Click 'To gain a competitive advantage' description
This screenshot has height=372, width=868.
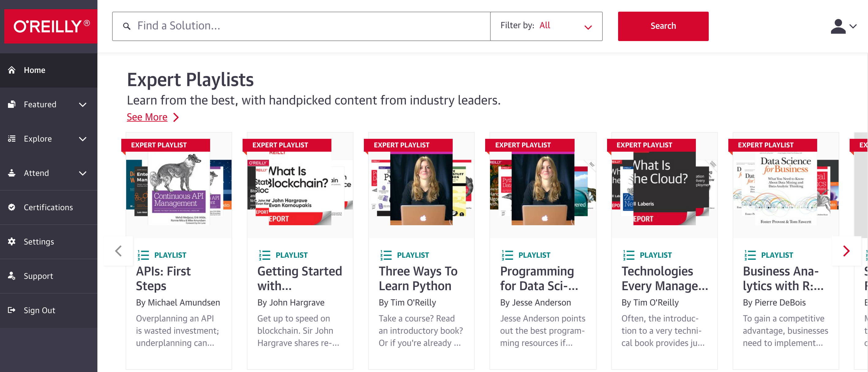pyautogui.click(x=785, y=331)
